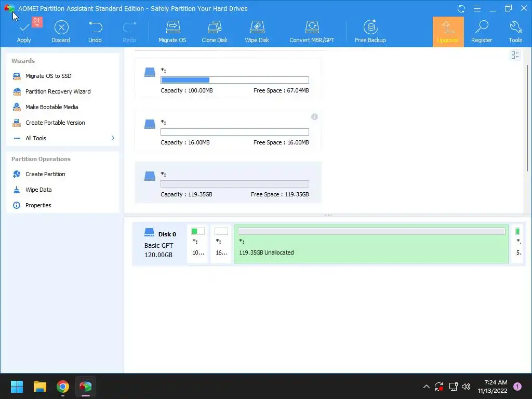Open Convert MBR/GPT tool
This screenshot has height=399, width=532.
[x=312, y=32]
